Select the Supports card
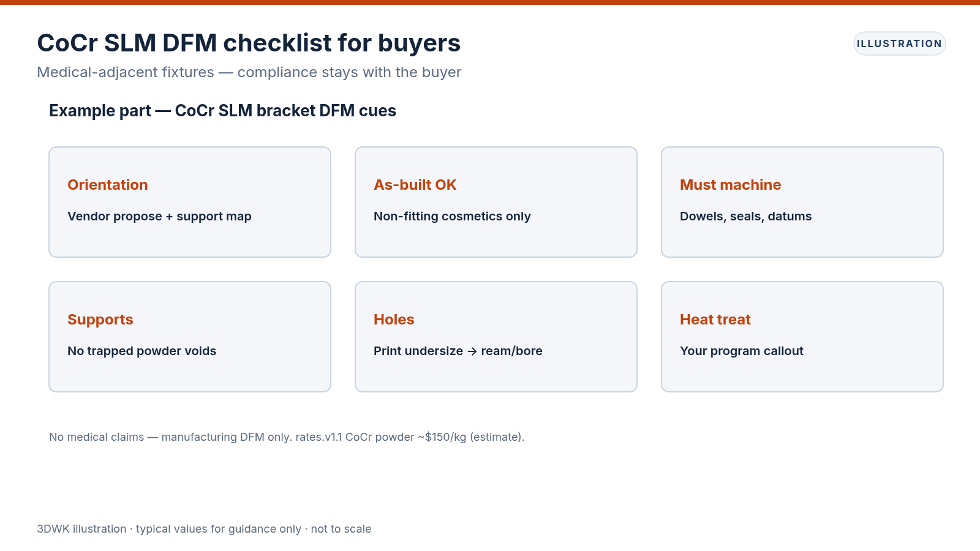This screenshot has width=980, height=551. click(190, 337)
